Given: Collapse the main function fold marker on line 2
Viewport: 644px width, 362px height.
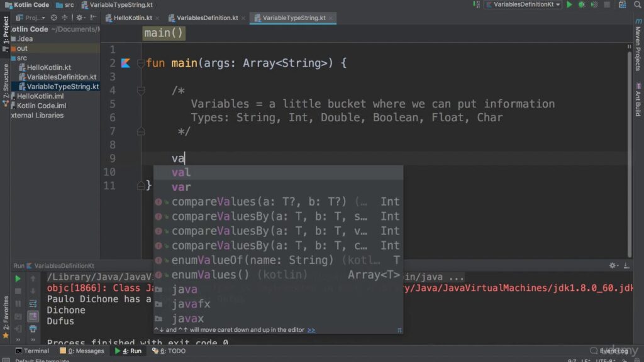Looking at the screenshot, I should [x=140, y=63].
